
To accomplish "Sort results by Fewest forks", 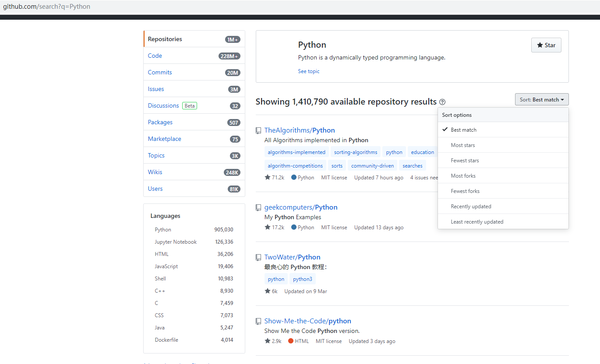I will click(x=503, y=191).
